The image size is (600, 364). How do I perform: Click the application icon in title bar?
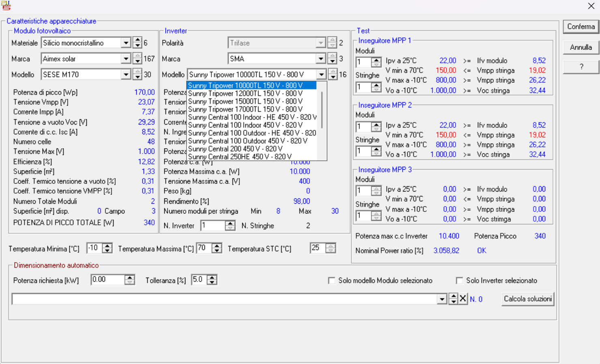pos(6,6)
